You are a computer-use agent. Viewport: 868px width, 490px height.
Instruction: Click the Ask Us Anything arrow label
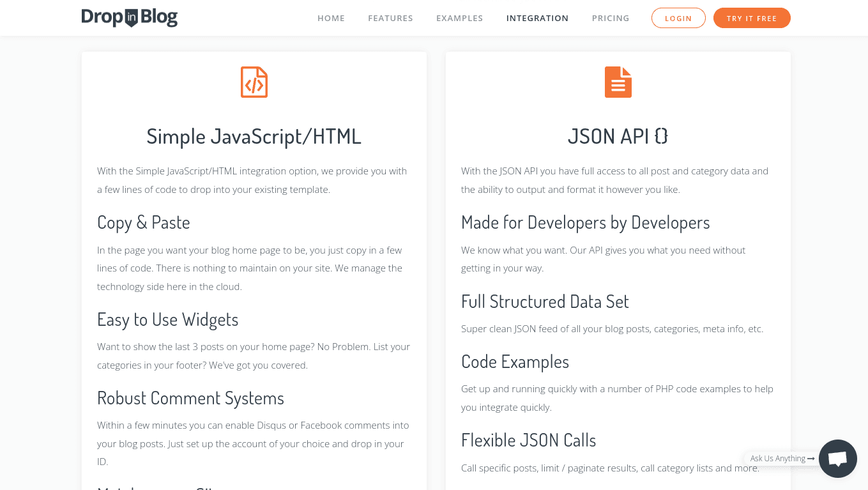782,459
